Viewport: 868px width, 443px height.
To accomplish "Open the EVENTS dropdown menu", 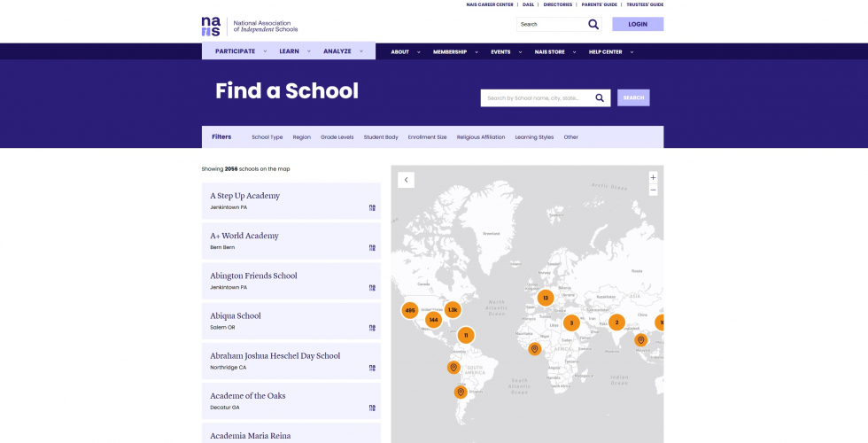I will (x=506, y=52).
